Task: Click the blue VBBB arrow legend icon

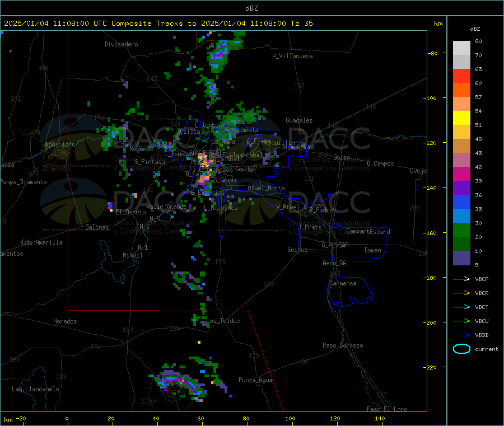Action: pyautogui.click(x=461, y=335)
